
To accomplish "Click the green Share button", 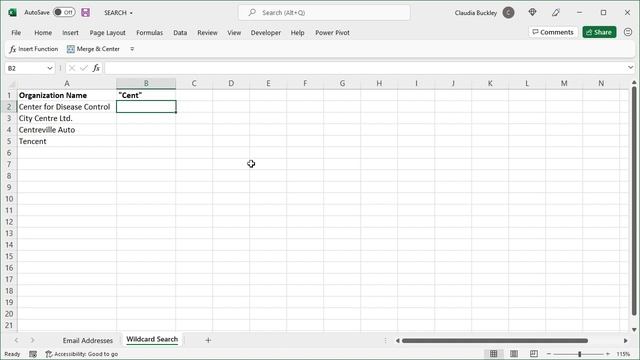I will pyautogui.click(x=599, y=32).
